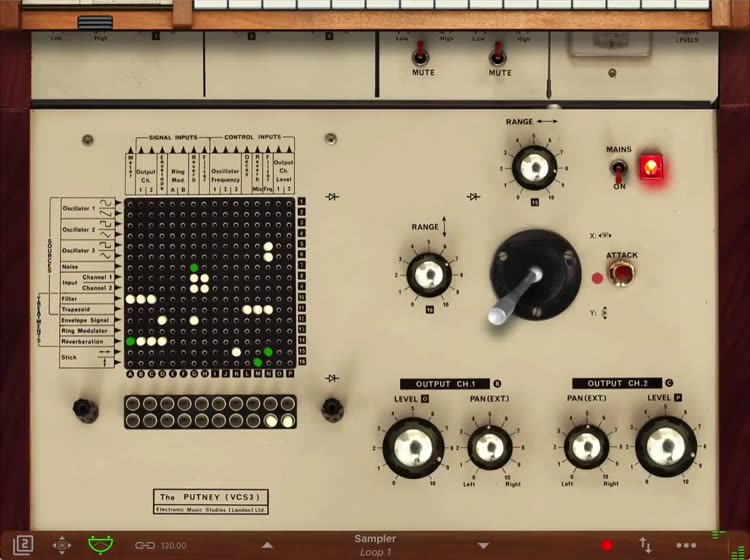Click the diode symbol below the patch matrix
Viewport: 750px width, 560px height.
tap(332, 378)
